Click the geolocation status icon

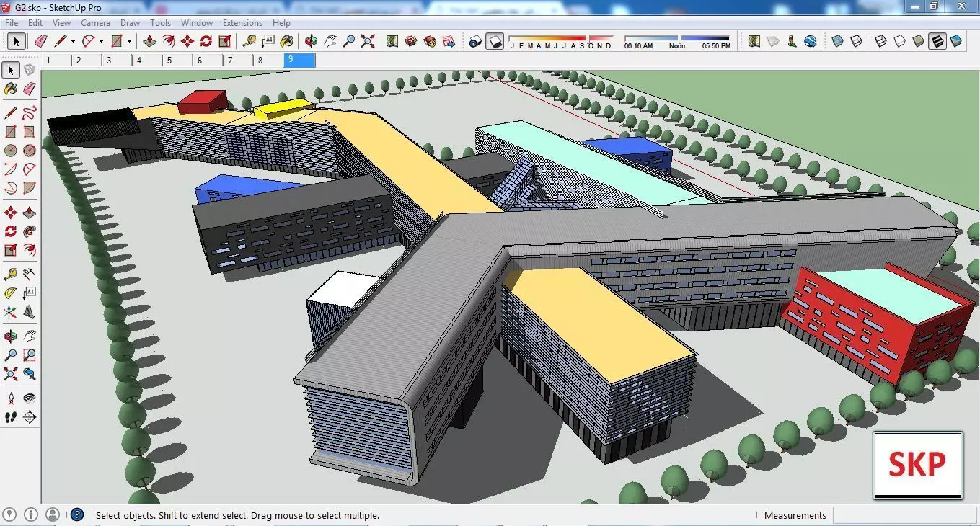click(10, 514)
